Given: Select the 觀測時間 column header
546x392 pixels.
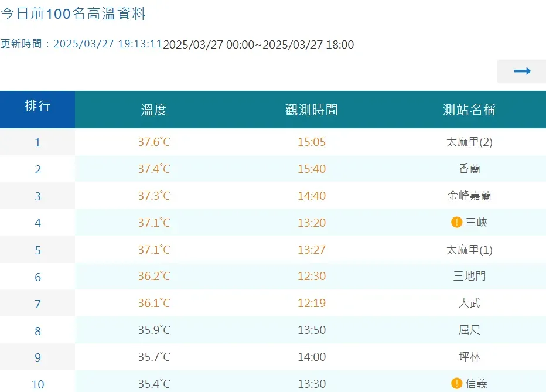Looking at the screenshot, I should pyautogui.click(x=311, y=110).
